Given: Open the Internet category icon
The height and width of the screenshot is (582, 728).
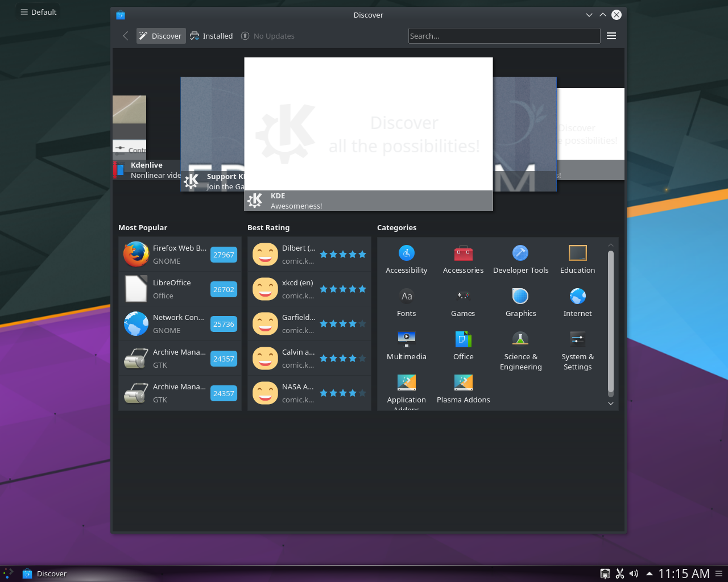Looking at the screenshot, I should (x=577, y=296).
